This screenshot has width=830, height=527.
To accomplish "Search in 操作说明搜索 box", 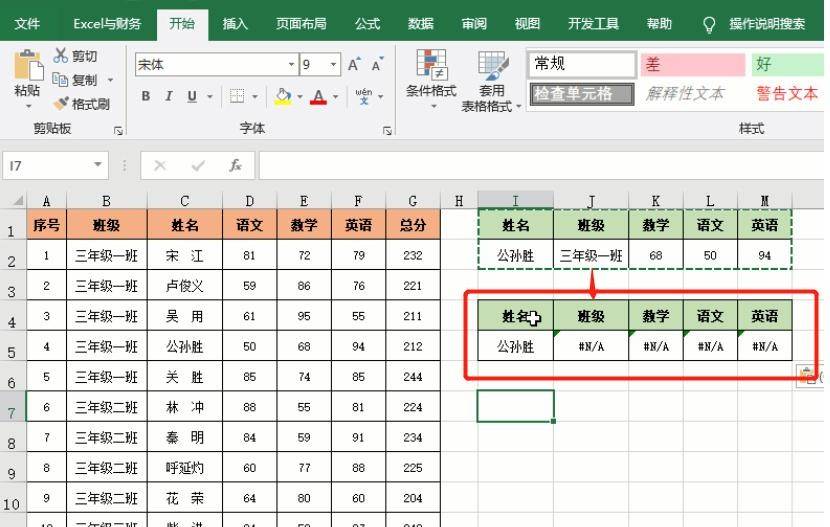I will 767,24.
